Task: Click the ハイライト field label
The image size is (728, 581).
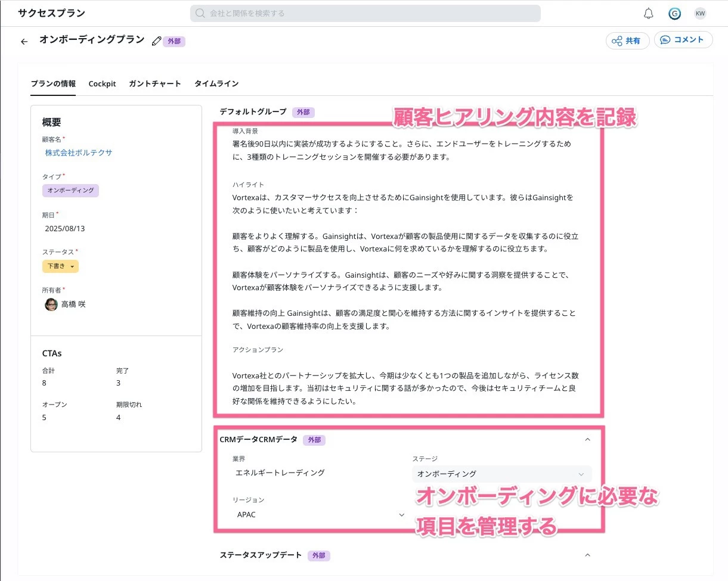Action: 248,185
